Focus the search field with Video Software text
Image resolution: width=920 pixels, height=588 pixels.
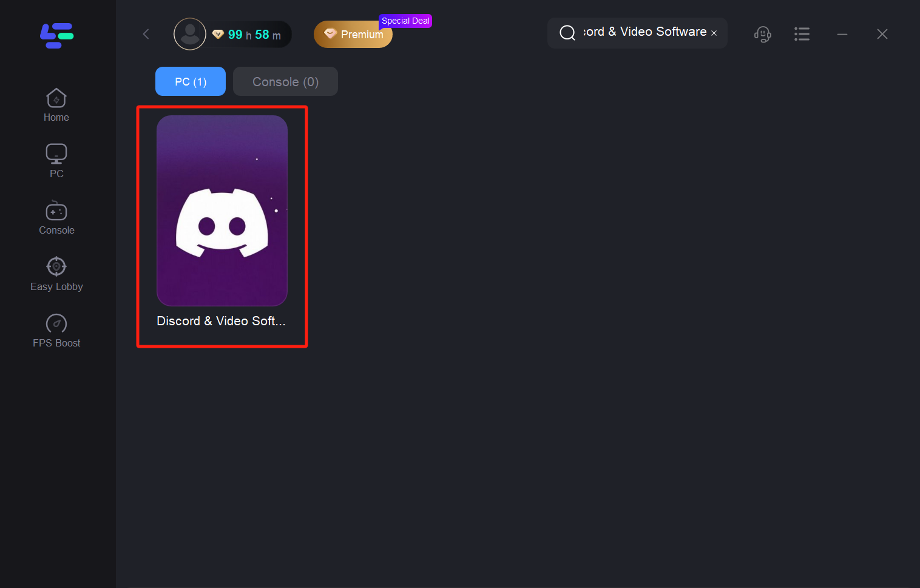644,32
